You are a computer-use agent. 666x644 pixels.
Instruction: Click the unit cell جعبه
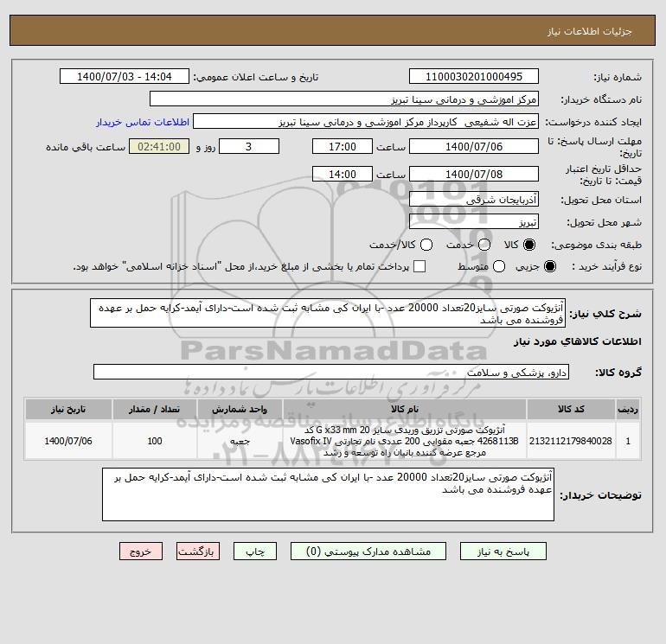(240, 441)
